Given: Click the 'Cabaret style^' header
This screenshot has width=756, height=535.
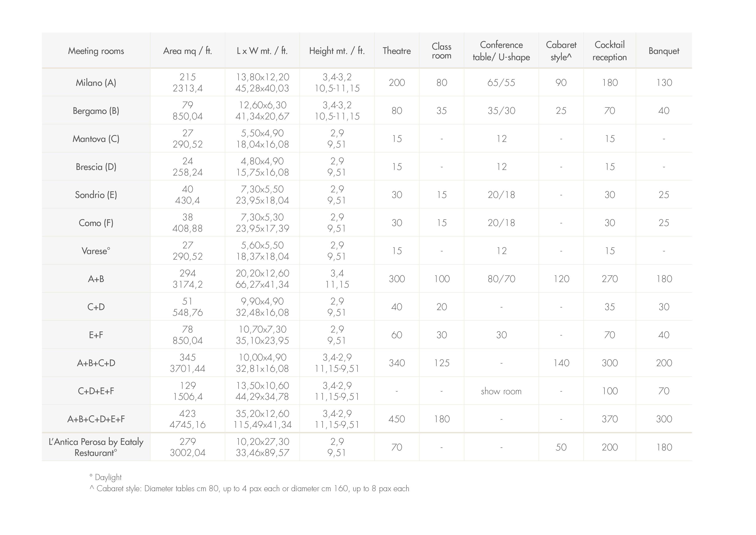Looking at the screenshot, I should (x=561, y=51).
